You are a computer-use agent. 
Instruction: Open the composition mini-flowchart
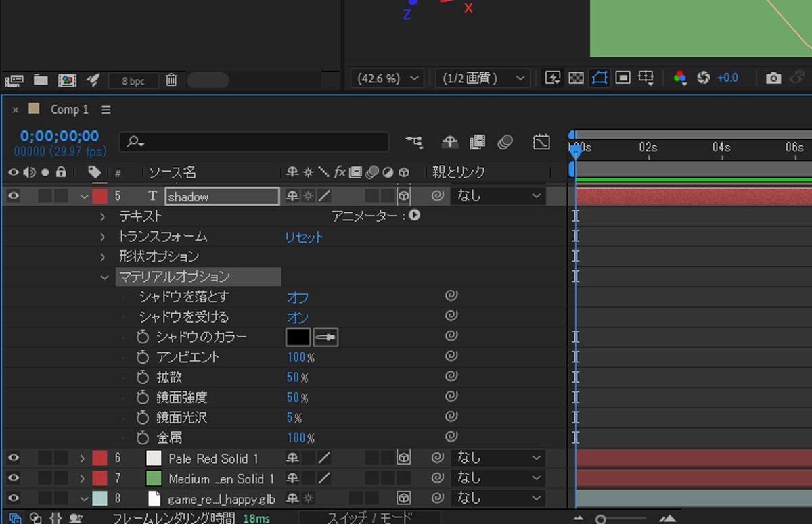pos(415,142)
